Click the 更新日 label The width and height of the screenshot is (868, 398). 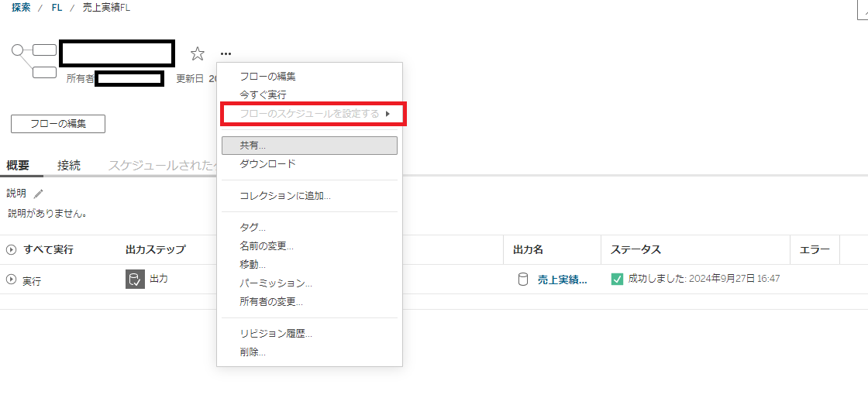[x=190, y=78]
